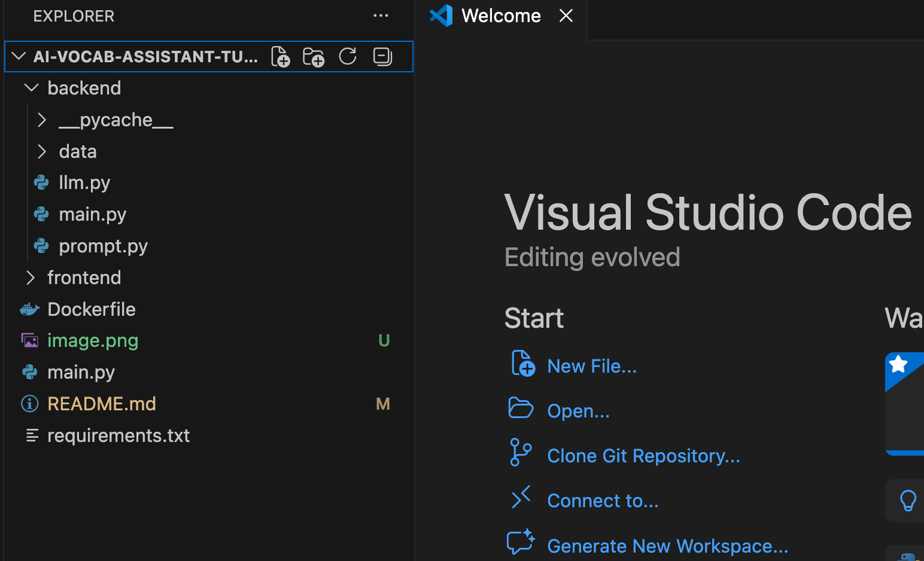
Task: Open Explorer more actions ellipsis menu
Action: [x=381, y=16]
